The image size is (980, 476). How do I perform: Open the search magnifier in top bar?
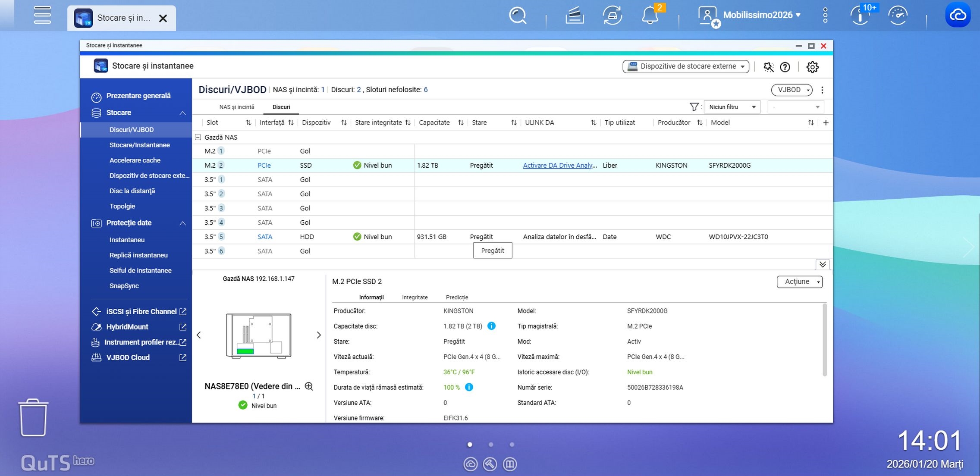pos(517,16)
